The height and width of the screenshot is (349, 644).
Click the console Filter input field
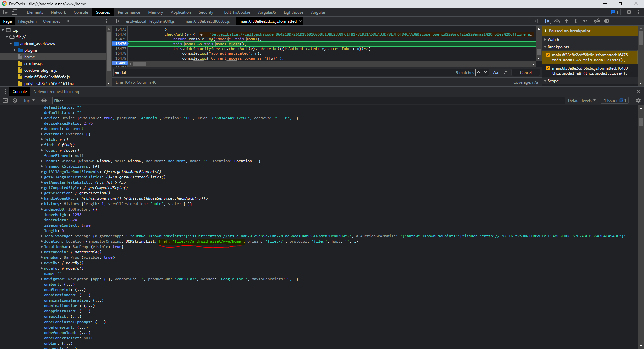pos(201,100)
